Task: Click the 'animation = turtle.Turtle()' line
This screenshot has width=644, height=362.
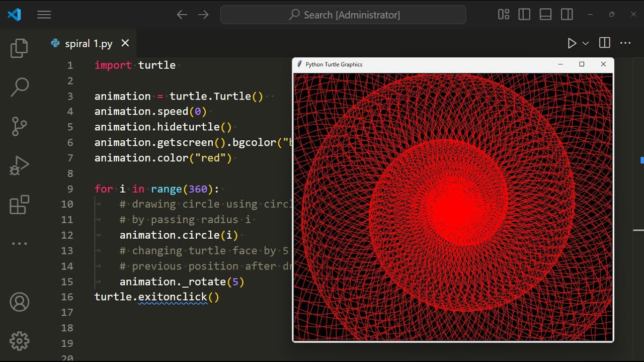Action: [x=179, y=96]
